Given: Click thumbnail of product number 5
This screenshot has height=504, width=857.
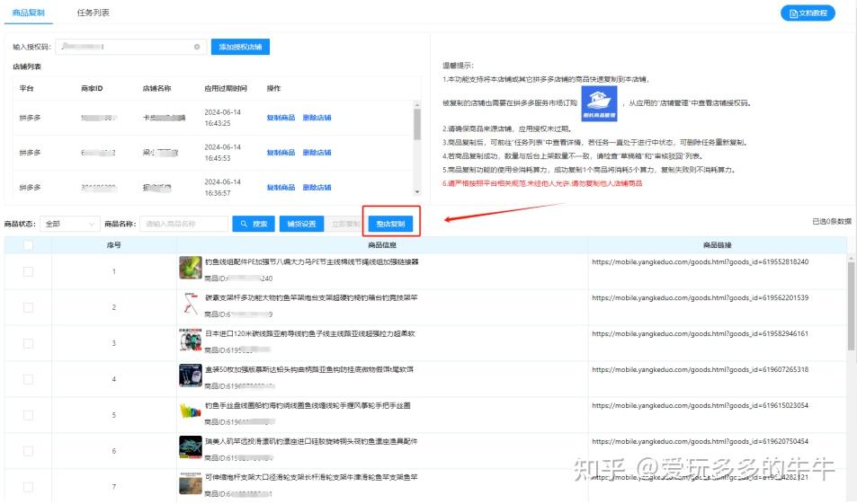Looking at the screenshot, I should (x=191, y=412).
